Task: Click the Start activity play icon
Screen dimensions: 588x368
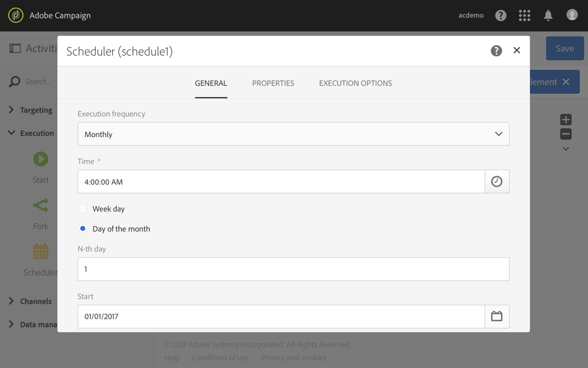Action: (x=41, y=159)
